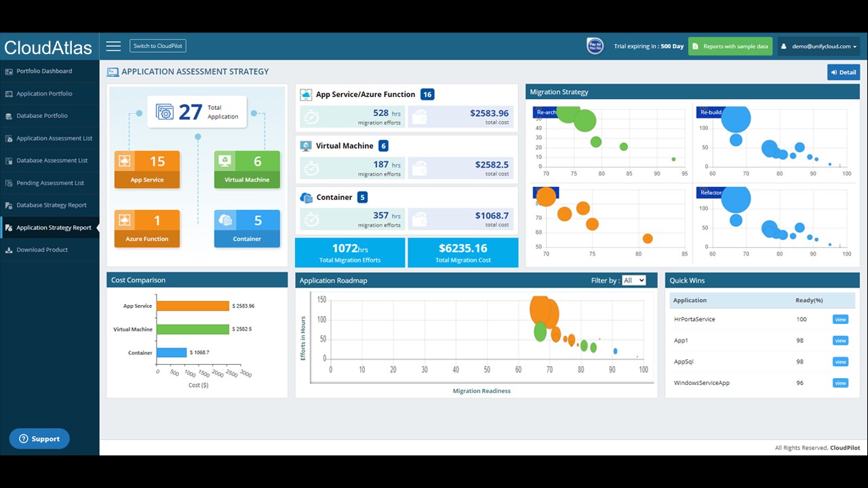The height and width of the screenshot is (488, 868).
Task: Click the App Service tile icon
Action: coord(125,161)
